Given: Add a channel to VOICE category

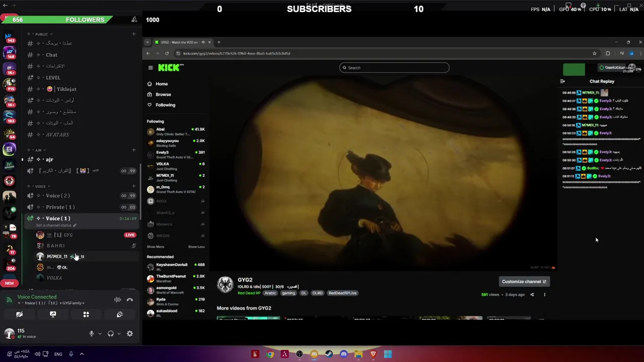Looking at the screenshot, I should pos(133,186).
